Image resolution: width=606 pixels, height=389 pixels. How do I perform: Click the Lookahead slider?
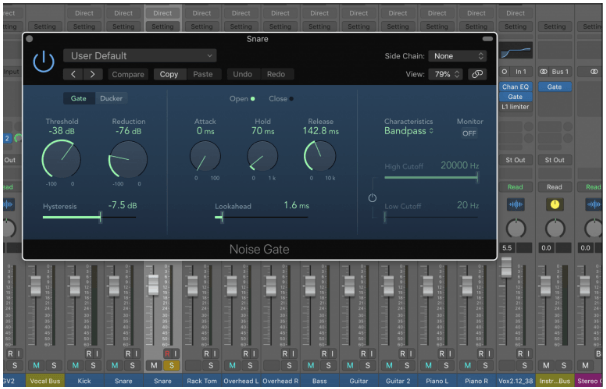click(x=261, y=217)
